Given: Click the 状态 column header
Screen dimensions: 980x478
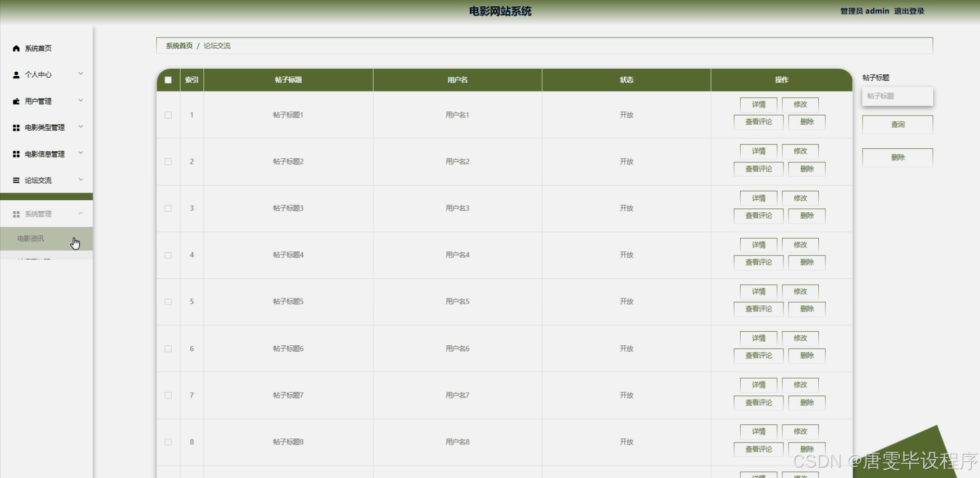Looking at the screenshot, I should coord(626,80).
